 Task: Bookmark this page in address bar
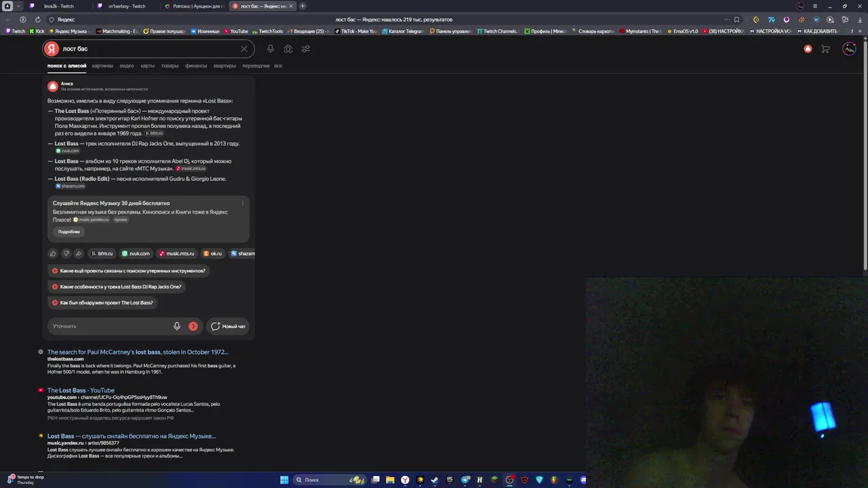pyautogui.click(x=736, y=20)
